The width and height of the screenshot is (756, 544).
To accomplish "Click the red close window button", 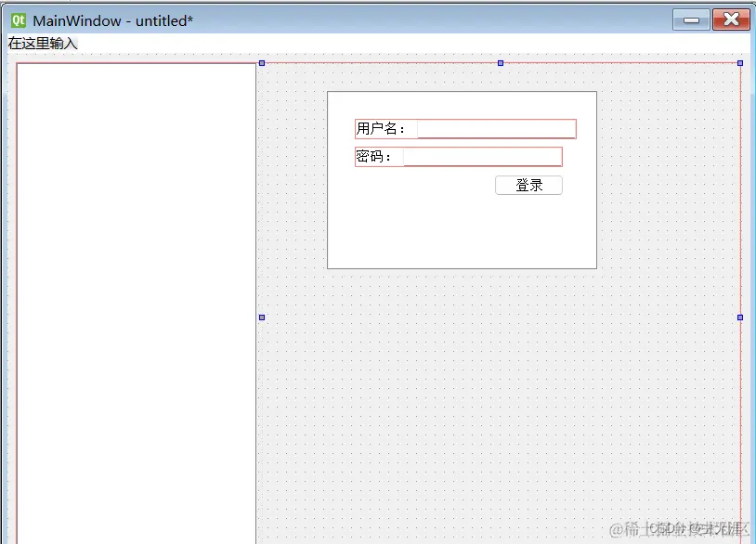I will point(731,19).
